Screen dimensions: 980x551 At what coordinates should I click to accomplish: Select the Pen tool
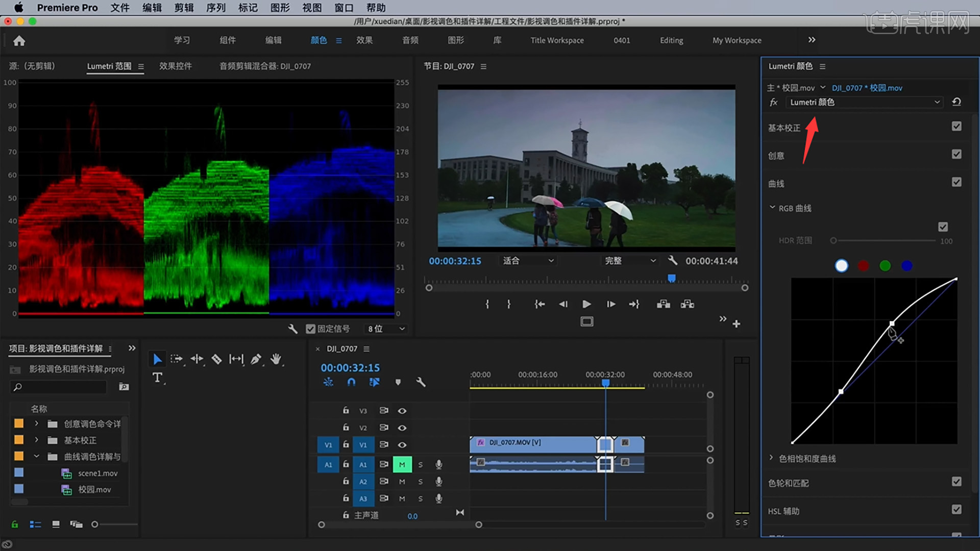tap(256, 359)
